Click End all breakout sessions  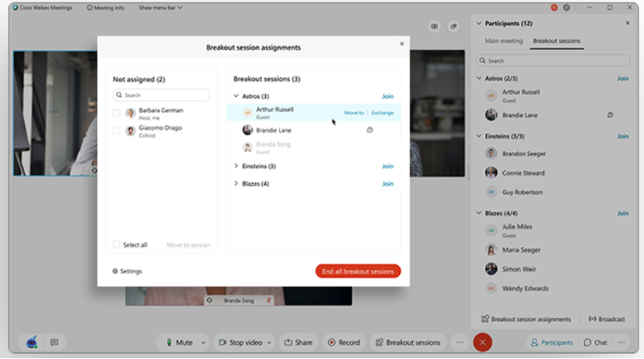pos(358,271)
